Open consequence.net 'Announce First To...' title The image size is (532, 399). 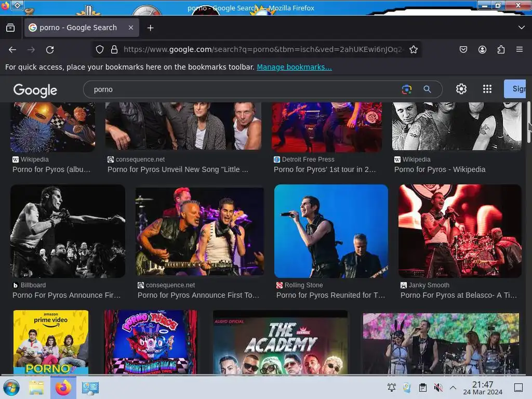[x=198, y=295]
